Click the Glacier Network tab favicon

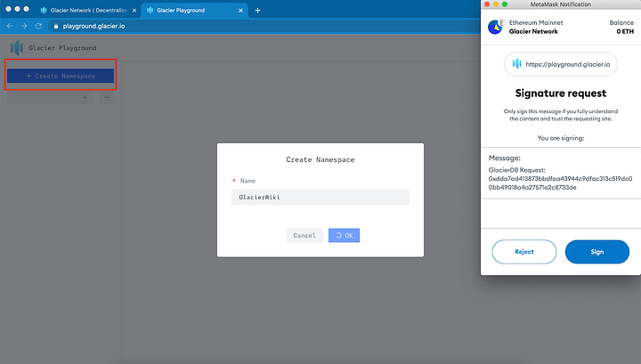click(44, 10)
